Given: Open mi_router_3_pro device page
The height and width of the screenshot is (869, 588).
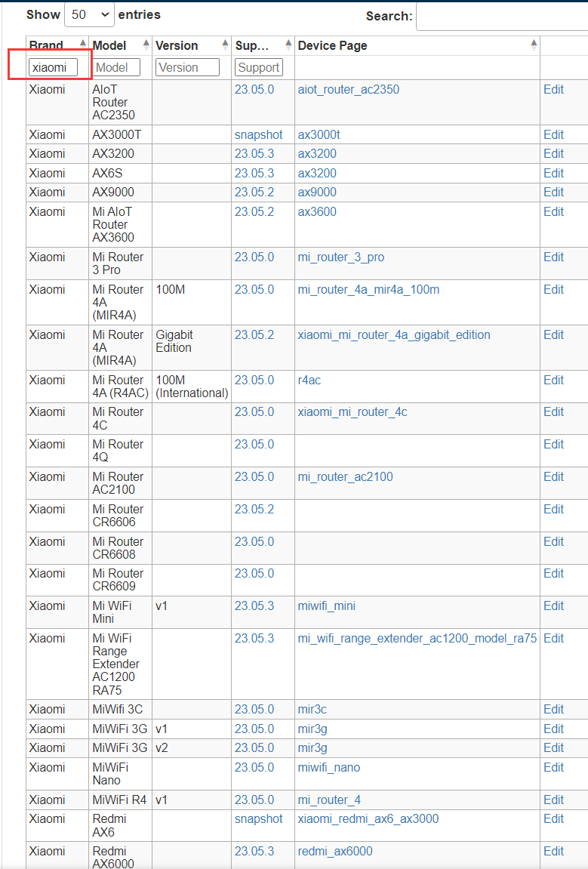Looking at the screenshot, I should click(x=341, y=257).
